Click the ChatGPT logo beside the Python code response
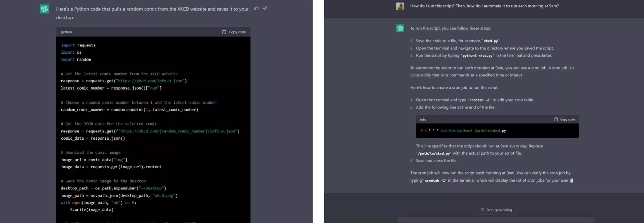The image size is (644, 223). (45, 9)
